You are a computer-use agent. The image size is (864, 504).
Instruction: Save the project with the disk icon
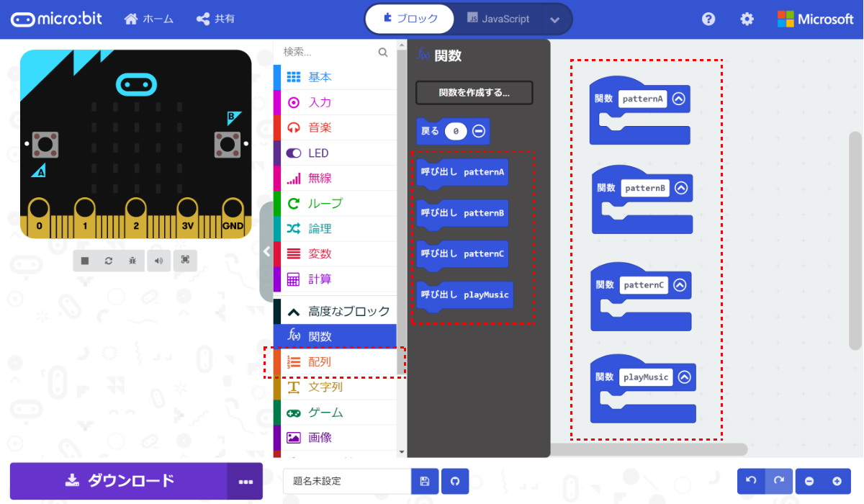tap(424, 481)
